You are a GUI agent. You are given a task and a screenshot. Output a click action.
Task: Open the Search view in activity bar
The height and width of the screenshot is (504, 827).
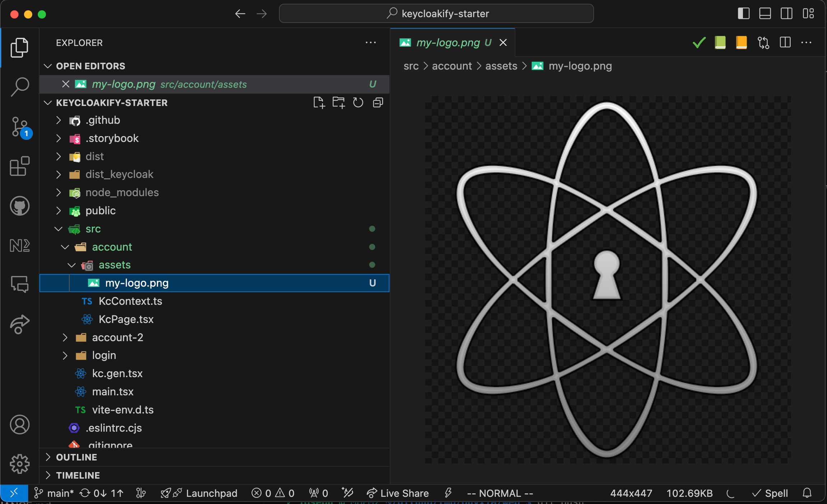point(19,86)
